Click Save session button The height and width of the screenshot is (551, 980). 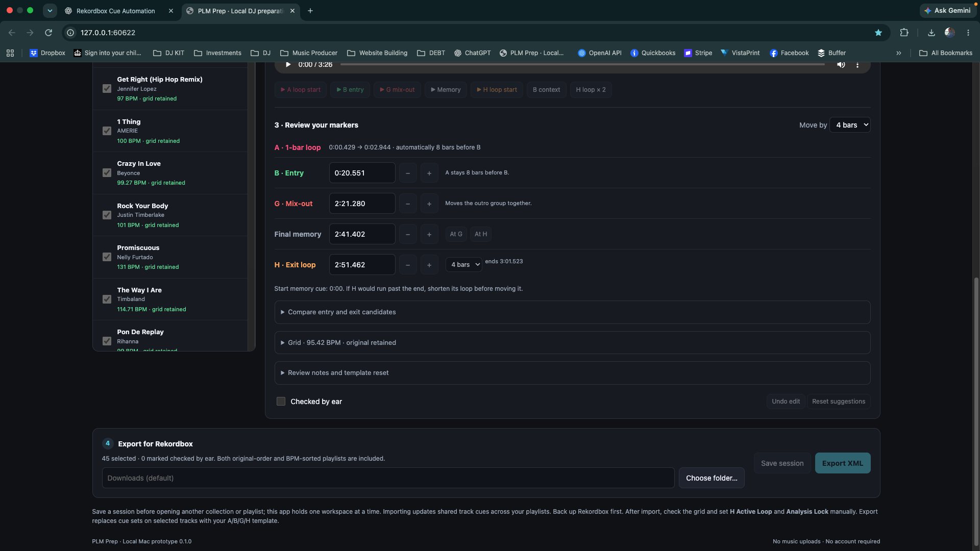point(782,463)
